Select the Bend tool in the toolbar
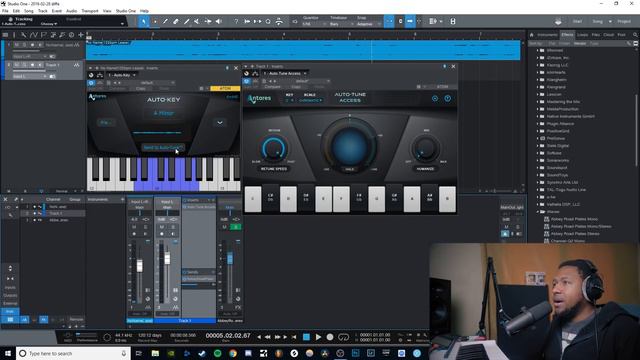 click(x=208, y=21)
